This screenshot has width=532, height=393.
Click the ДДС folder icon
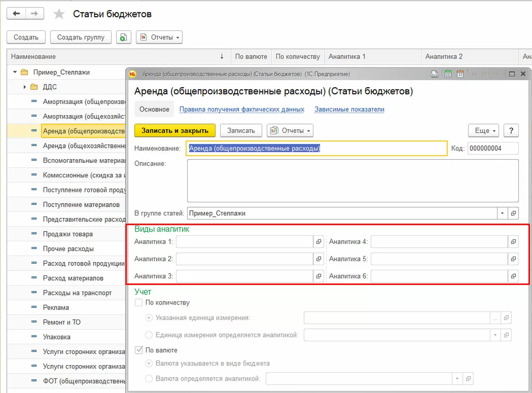(x=34, y=87)
